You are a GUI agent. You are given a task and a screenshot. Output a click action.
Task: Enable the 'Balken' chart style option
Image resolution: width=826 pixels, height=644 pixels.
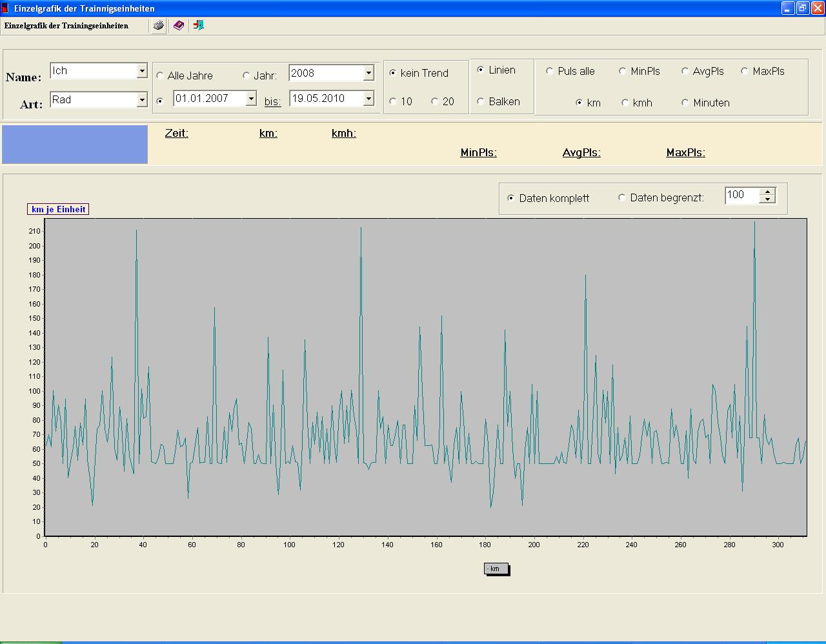481,101
